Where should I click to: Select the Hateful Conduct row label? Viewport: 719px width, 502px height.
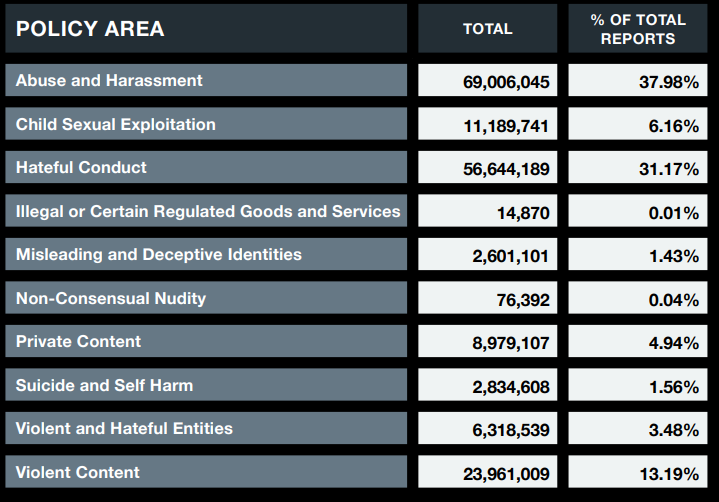(x=206, y=167)
